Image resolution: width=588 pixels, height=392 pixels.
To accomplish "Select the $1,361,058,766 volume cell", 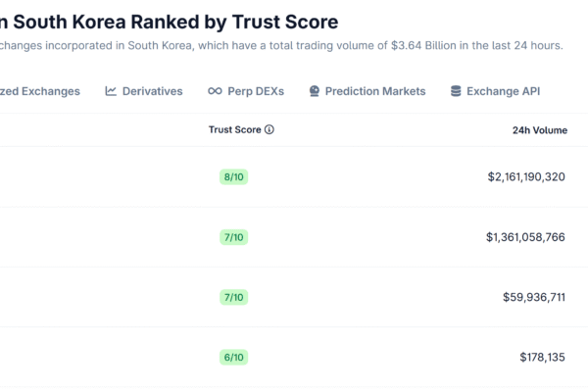I will [525, 237].
